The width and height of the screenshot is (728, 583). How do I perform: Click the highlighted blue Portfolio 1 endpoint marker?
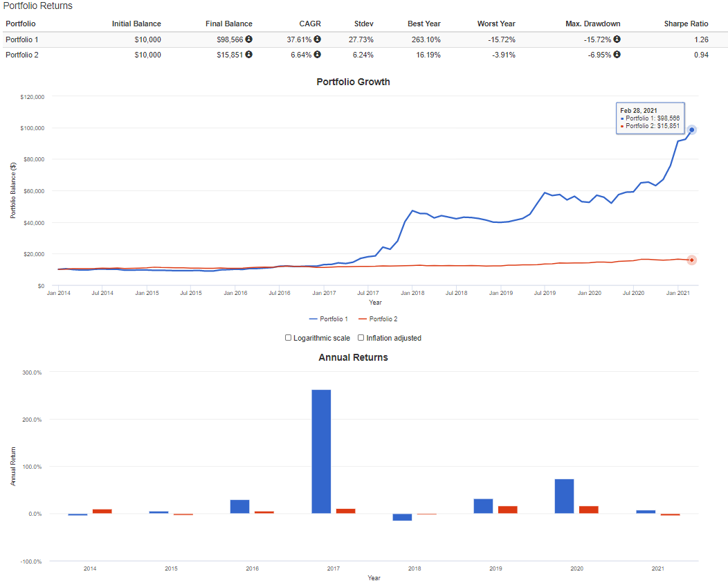click(x=691, y=129)
